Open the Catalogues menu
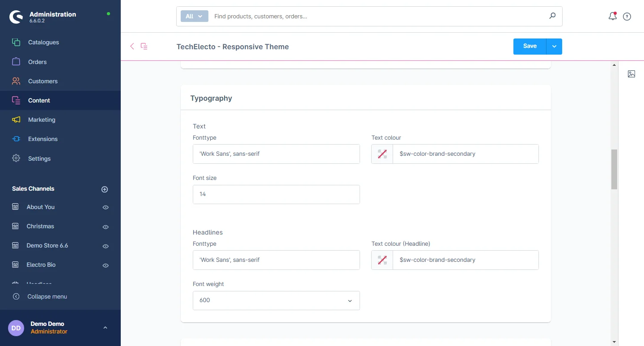 tap(43, 42)
